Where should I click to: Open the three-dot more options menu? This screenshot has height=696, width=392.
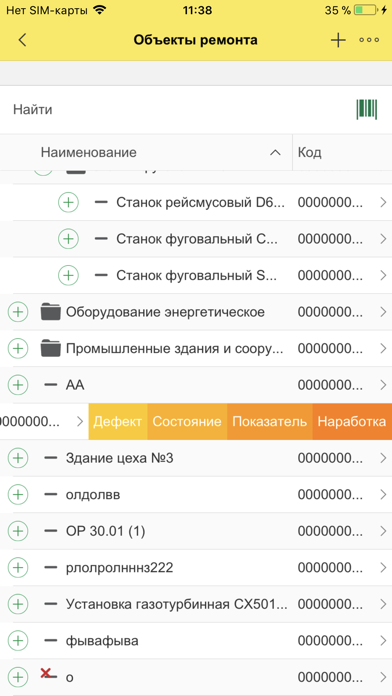pyautogui.click(x=369, y=40)
